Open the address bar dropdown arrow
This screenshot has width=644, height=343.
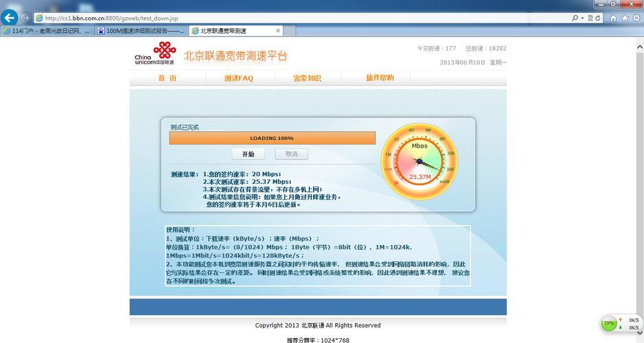tap(582, 18)
